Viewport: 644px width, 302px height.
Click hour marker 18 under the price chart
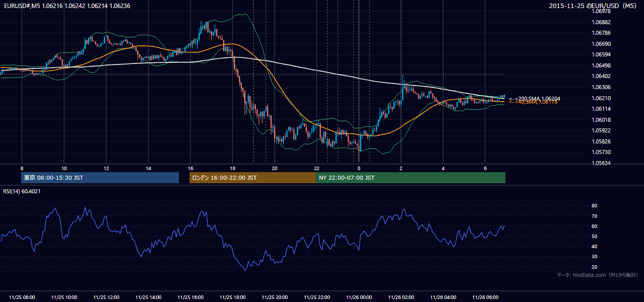(232, 168)
